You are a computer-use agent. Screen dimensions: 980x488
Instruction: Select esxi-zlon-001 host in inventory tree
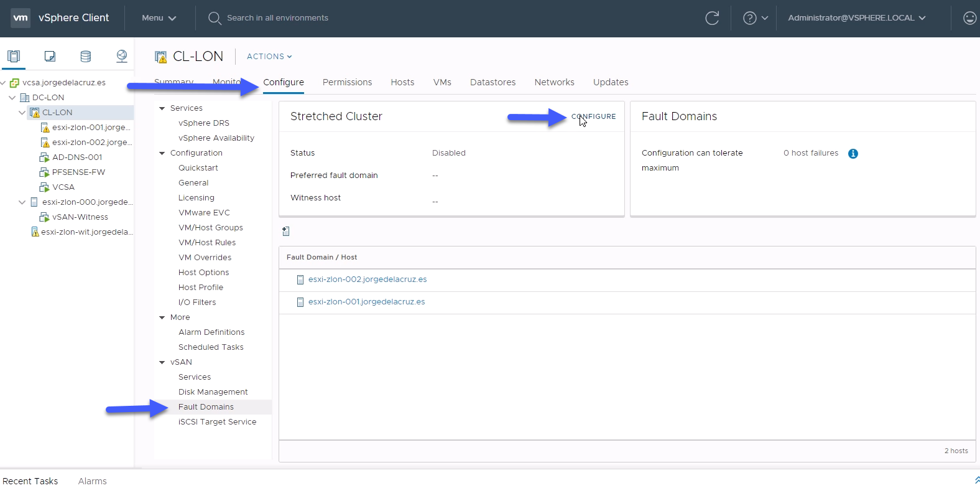[x=91, y=128]
